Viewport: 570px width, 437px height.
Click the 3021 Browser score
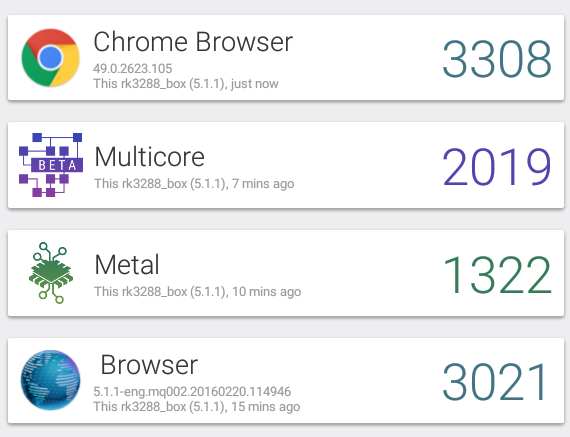[x=495, y=382]
